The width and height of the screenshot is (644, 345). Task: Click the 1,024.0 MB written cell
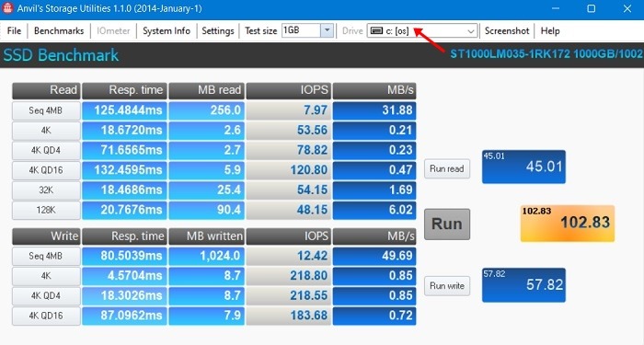207,256
